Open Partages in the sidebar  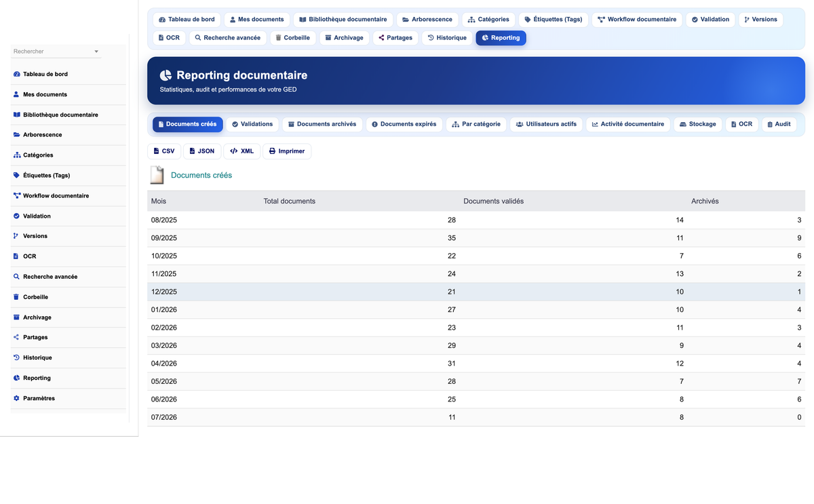tap(69, 337)
